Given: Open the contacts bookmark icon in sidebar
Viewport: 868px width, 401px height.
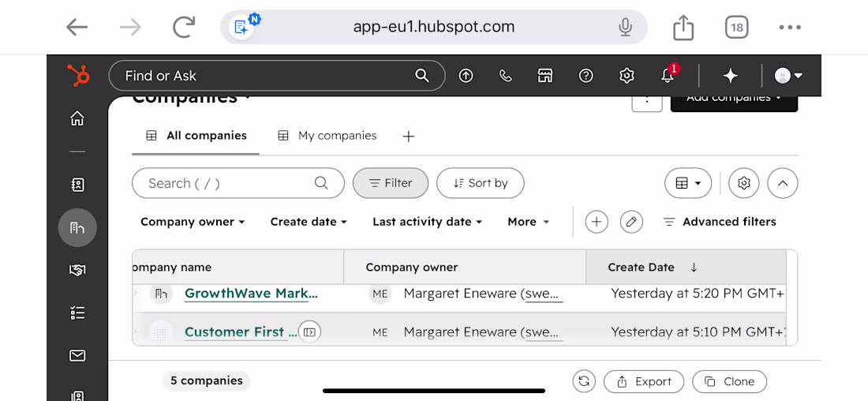Looking at the screenshot, I should click(77, 185).
